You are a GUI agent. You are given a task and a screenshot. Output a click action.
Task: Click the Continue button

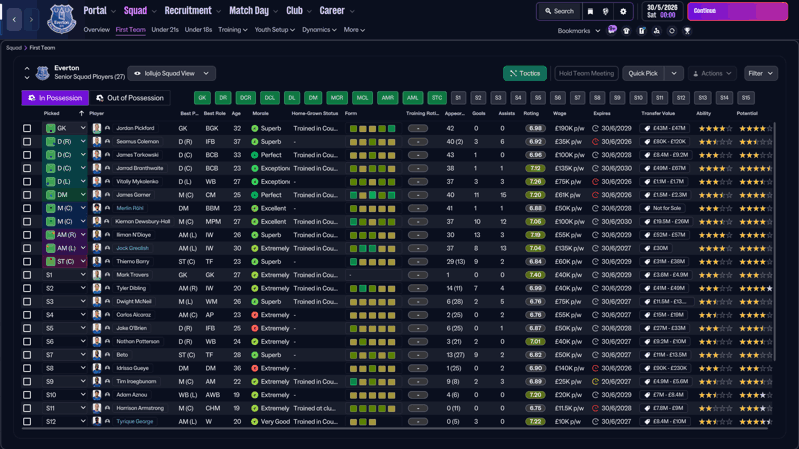click(x=737, y=11)
